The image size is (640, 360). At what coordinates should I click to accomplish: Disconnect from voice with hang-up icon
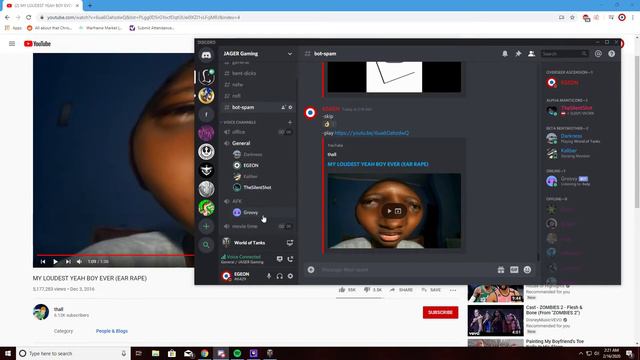click(x=290, y=259)
